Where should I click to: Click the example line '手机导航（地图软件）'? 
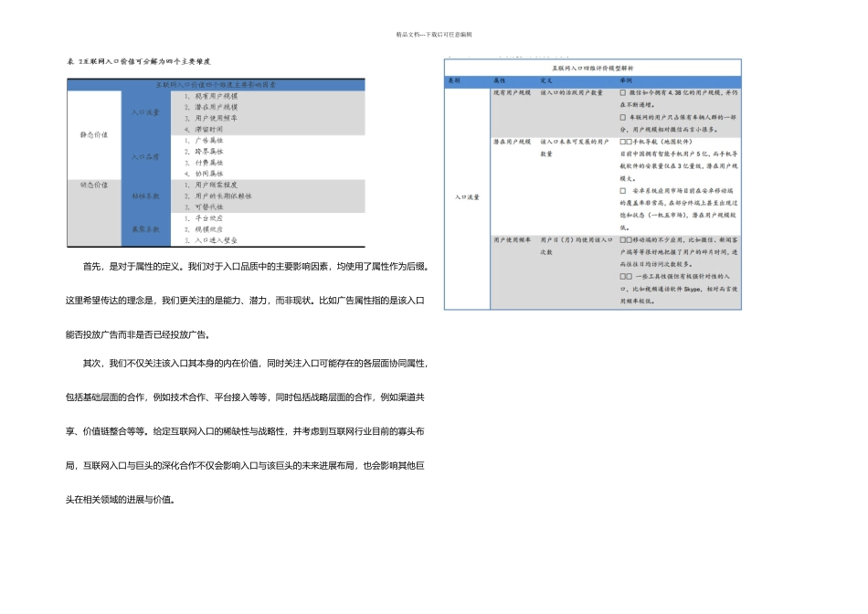[x=657, y=143]
